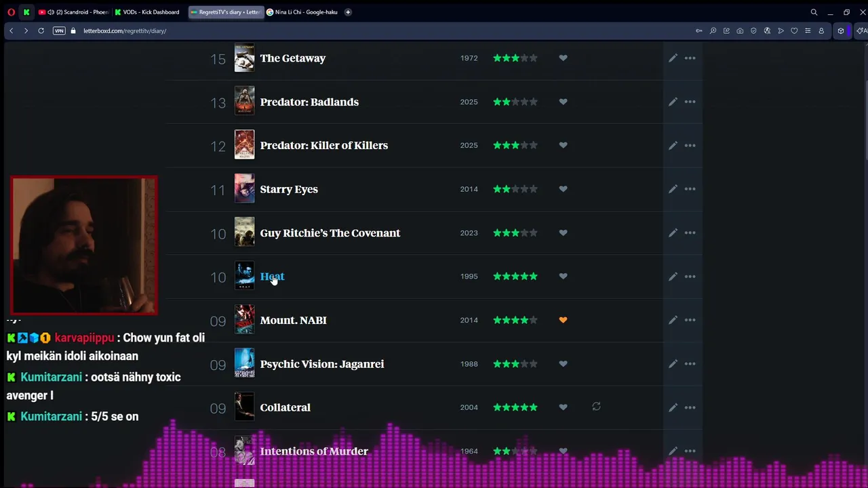The image size is (868, 488).
Task: Change star rating for Mount. NABI
Action: pyautogui.click(x=515, y=320)
